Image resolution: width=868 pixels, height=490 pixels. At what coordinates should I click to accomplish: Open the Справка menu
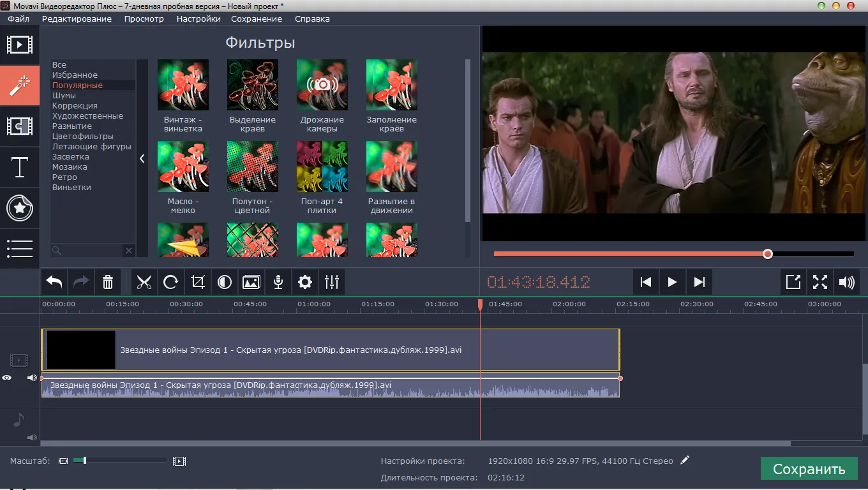pyautogui.click(x=312, y=19)
